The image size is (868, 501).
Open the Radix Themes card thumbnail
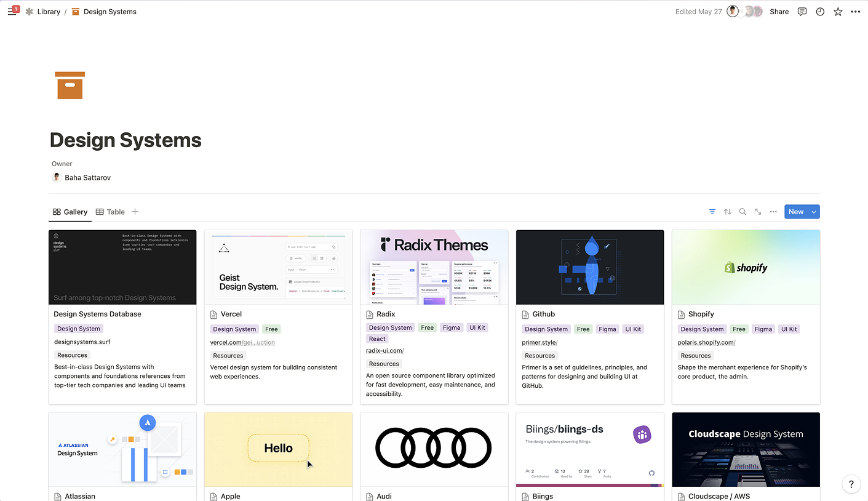coord(434,267)
